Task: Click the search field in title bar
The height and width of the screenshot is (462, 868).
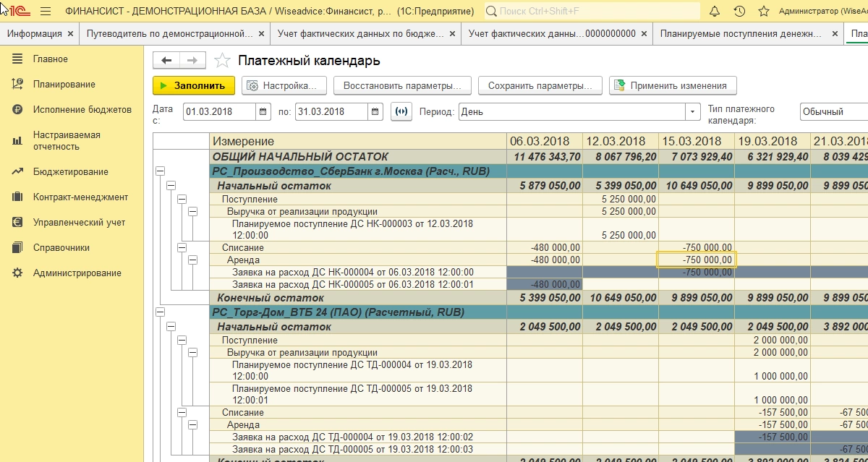Action: [x=592, y=12]
